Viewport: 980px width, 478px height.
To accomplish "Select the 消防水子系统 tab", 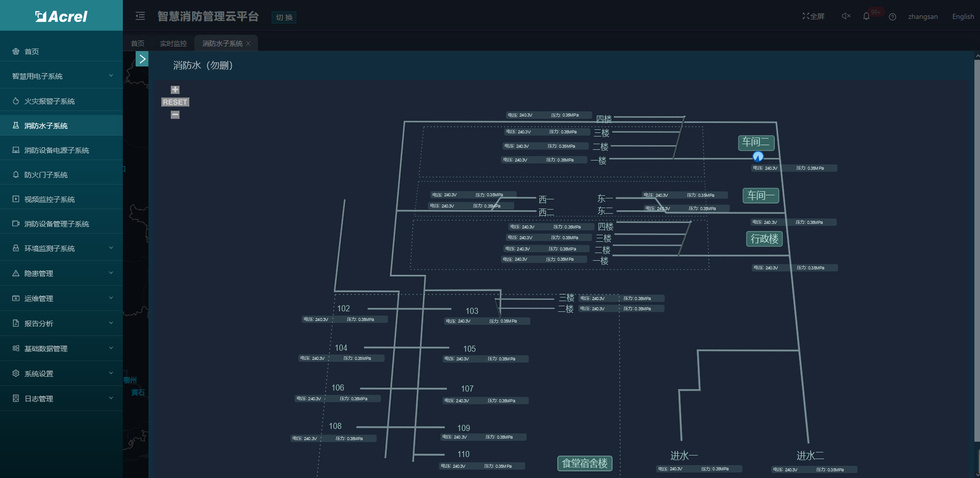I will (x=222, y=43).
